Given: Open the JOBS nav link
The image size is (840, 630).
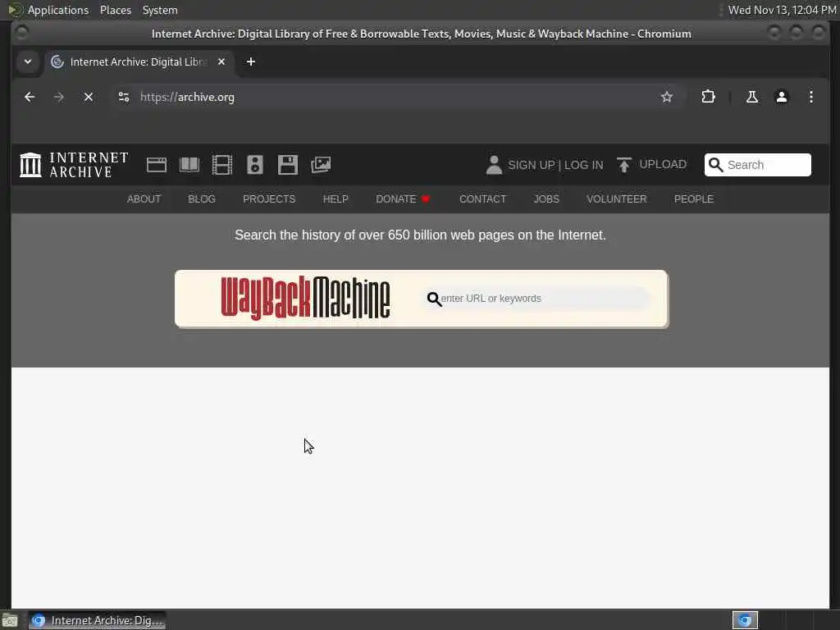Looking at the screenshot, I should 546,199.
